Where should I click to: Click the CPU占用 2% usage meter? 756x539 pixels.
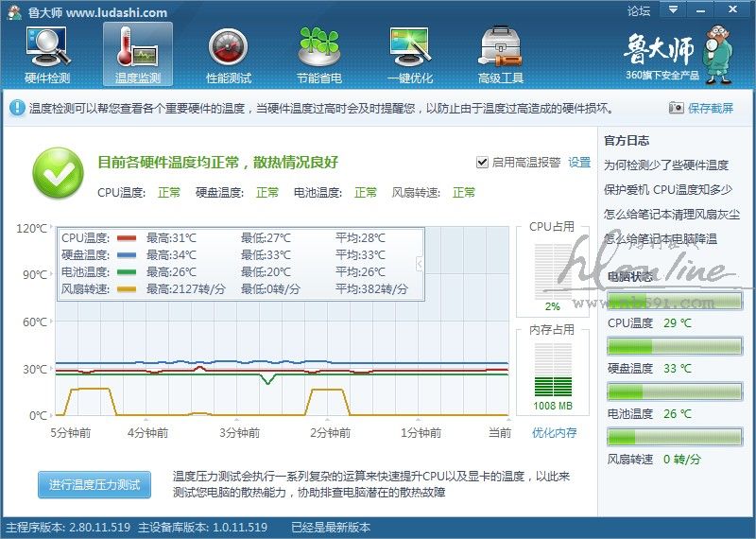(x=553, y=272)
